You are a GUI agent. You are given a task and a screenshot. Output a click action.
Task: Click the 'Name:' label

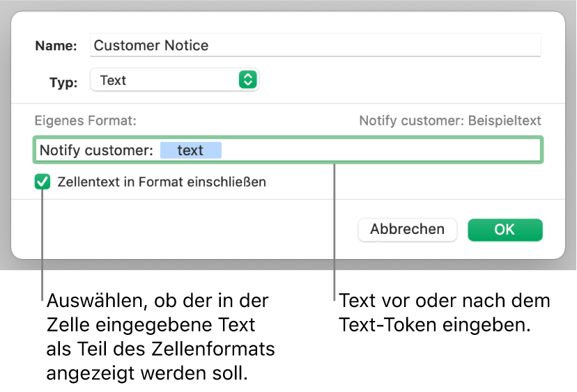(57, 46)
